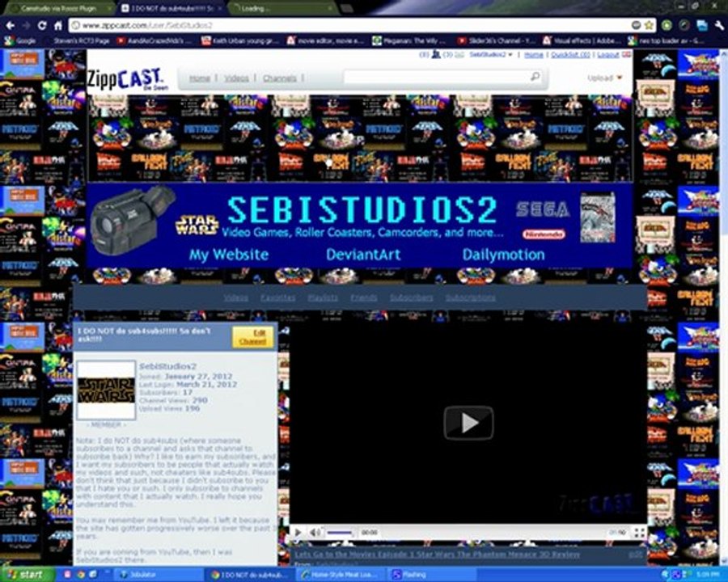Viewport: 728px width, 582px height.
Task: Open a new tab with the new-tab button
Action: pyautogui.click(x=346, y=8)
